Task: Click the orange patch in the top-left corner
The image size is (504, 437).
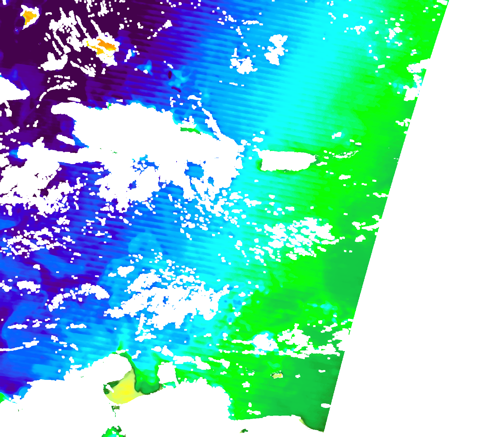Action: coord(29,16)
